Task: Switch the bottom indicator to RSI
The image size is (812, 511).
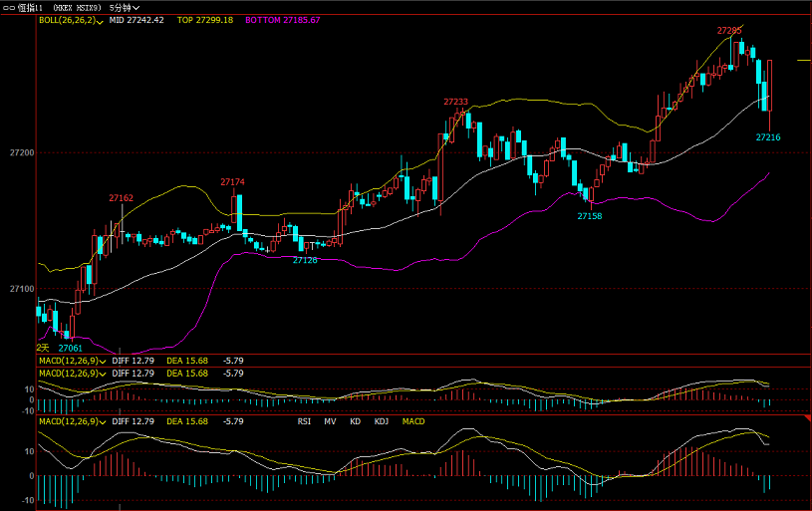Action: pos(304,421)
